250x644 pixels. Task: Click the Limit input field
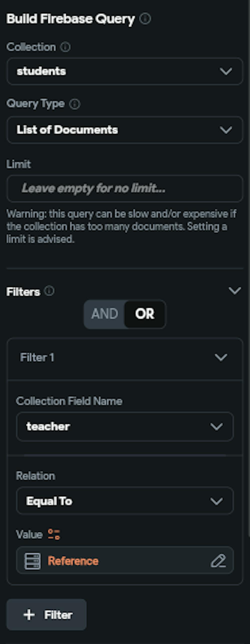pos(125,188)
